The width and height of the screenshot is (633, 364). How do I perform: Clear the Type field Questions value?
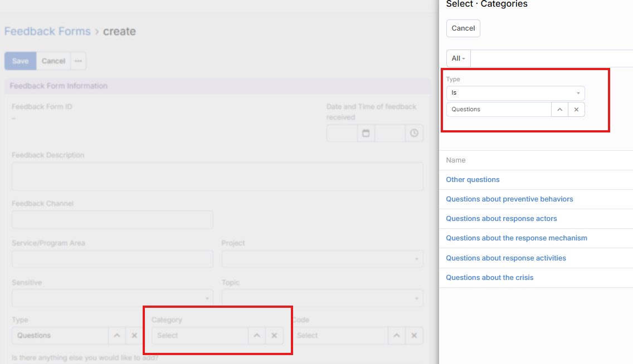click(x=134, y=336)
